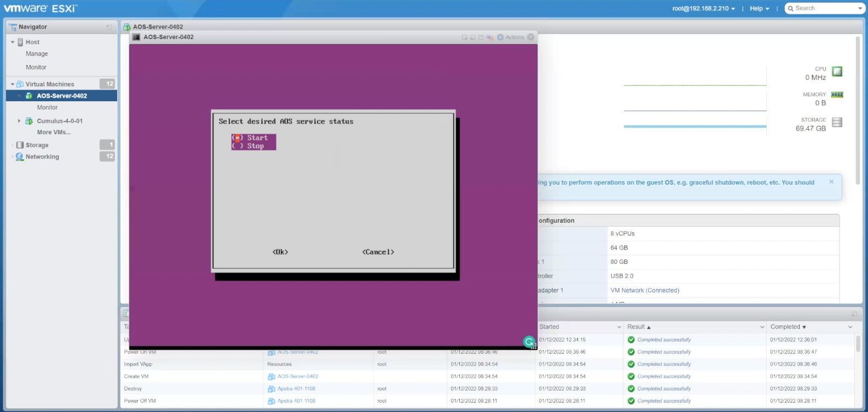The image size is (868, 412).
Task: Click the AOS-Server-0402 VM icon in navigator
Action: (x=29, y=96)
